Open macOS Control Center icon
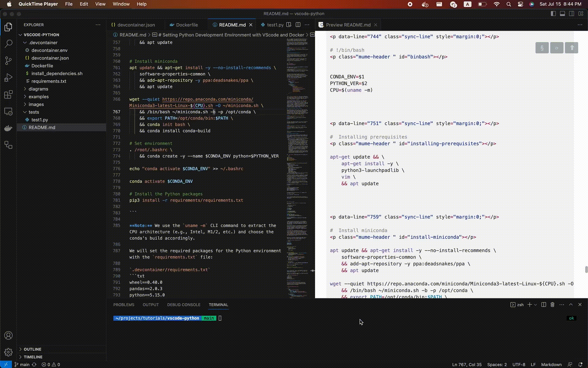 coord(520,4)
